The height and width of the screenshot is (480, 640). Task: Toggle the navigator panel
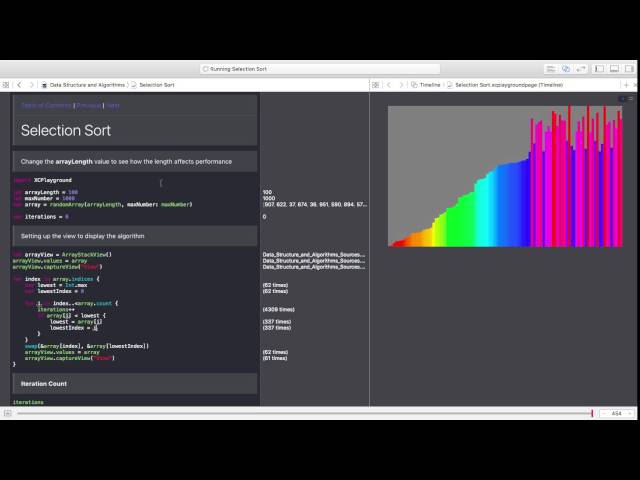pos(599,69)
